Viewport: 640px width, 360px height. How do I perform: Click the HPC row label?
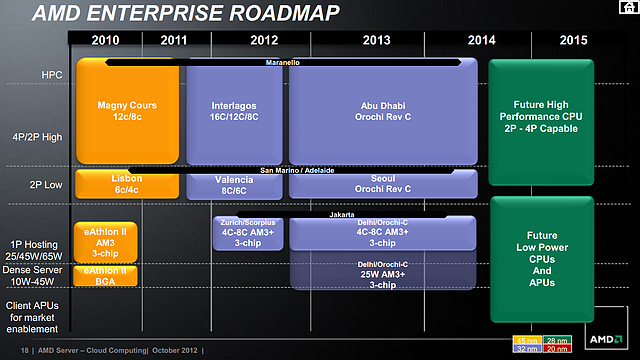coord(52,75)
